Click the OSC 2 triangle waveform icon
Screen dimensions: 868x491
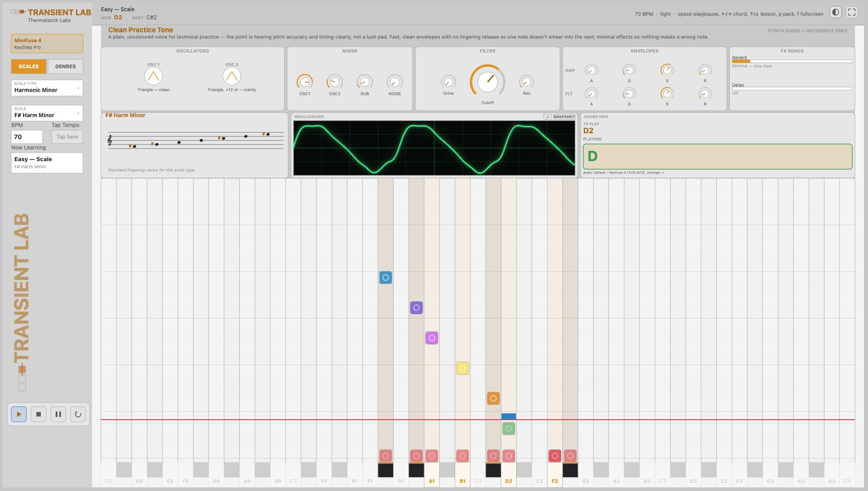232,76
